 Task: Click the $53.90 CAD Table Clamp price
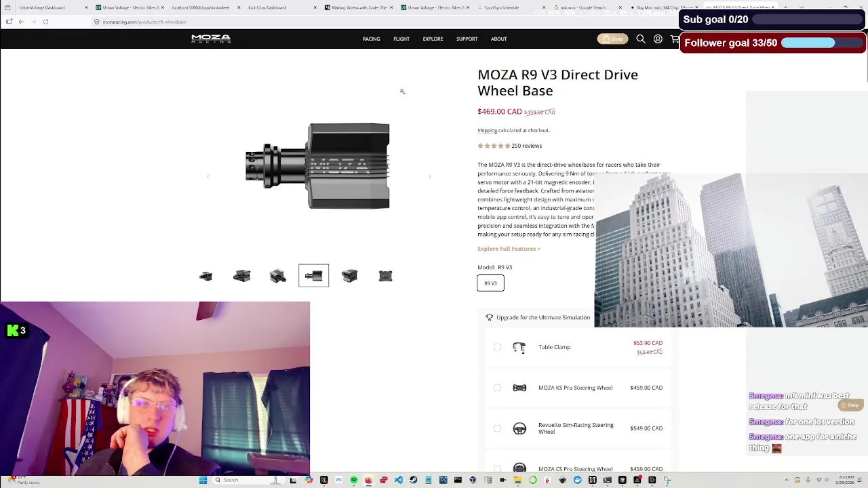pyautogui.click(x=648, y=343)
